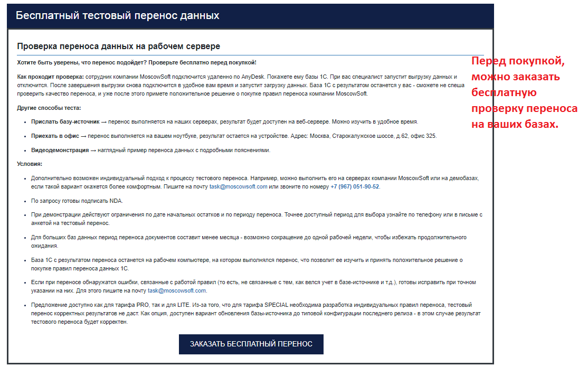Click the bold label "Как проходит проверка:"
Screen dimensions: 588x366
point(50,77)
